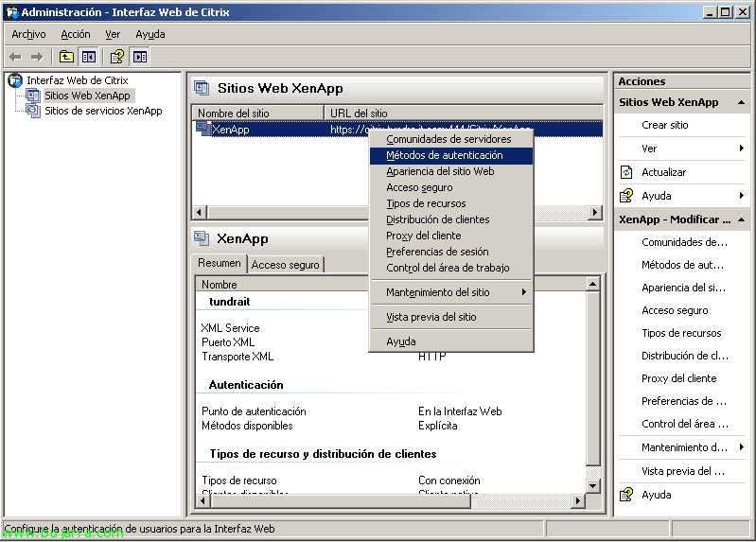Screen dimensions: 756x542
Task: Click Comunidades de... in Acciones pane
Action: coord(684,242)
